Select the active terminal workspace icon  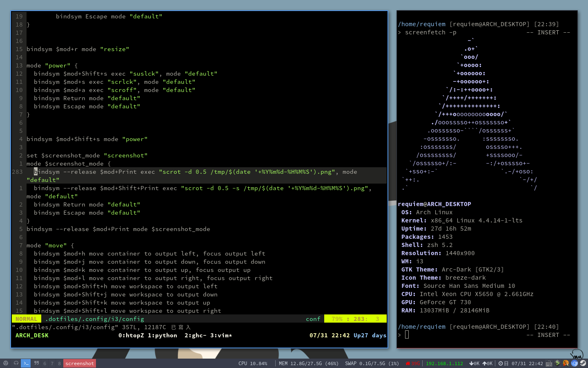click(x=26, y=363)
